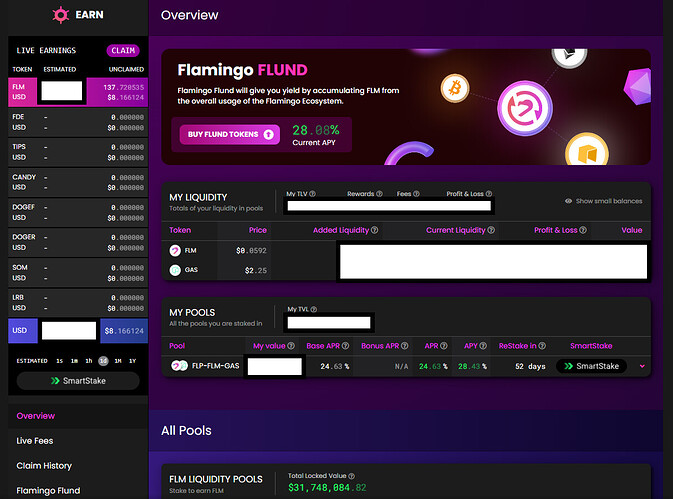Claim live earnings with CLAIM button

[123, 51]
